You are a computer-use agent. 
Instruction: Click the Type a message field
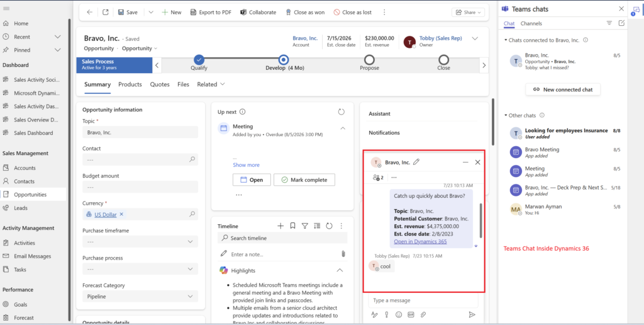(x=423, y=300)
